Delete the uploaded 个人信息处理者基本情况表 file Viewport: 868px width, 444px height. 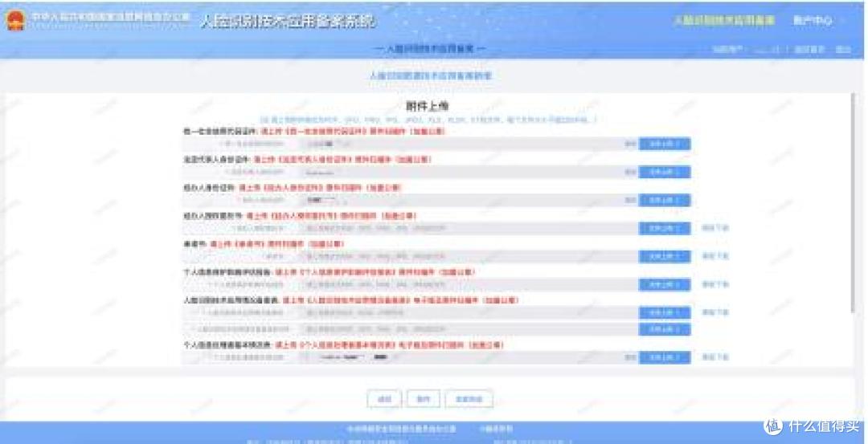(x=630, y=357)
